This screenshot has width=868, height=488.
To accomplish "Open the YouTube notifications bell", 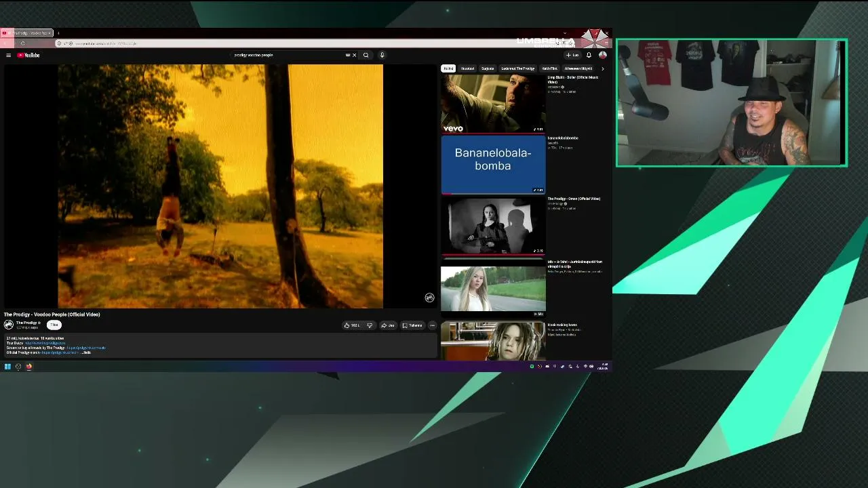I will coord(589,55).
